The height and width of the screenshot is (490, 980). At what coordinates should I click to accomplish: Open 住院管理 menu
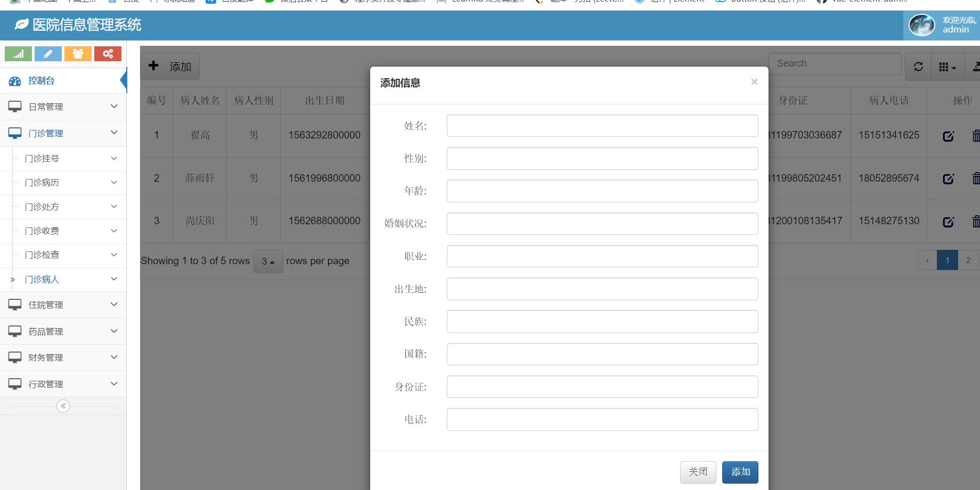63,305
